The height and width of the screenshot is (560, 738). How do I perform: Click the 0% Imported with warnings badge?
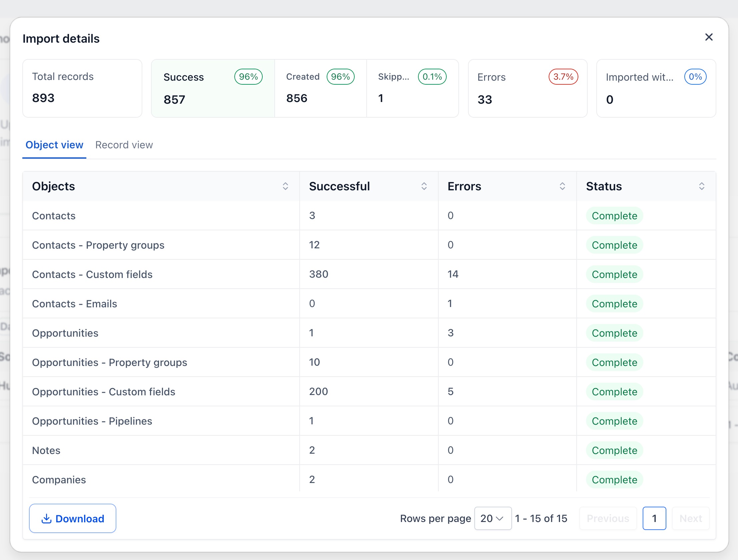pyautogui.click(x=695, y=77)
